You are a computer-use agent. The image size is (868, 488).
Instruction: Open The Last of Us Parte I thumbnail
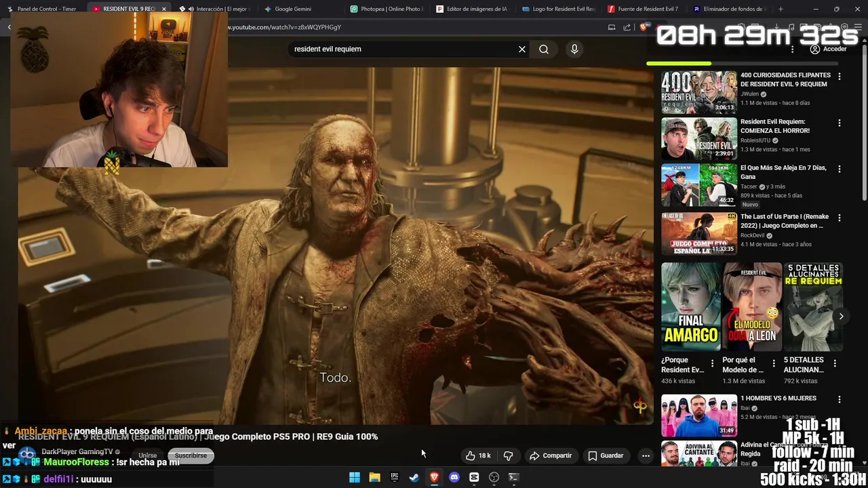(698, 234)
